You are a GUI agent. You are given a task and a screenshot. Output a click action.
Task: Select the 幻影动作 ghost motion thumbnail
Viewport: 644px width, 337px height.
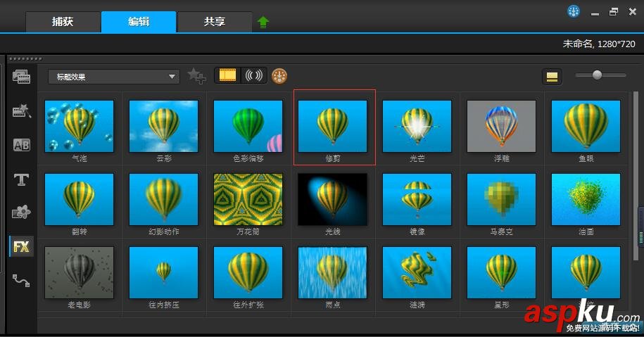[163, 200]
